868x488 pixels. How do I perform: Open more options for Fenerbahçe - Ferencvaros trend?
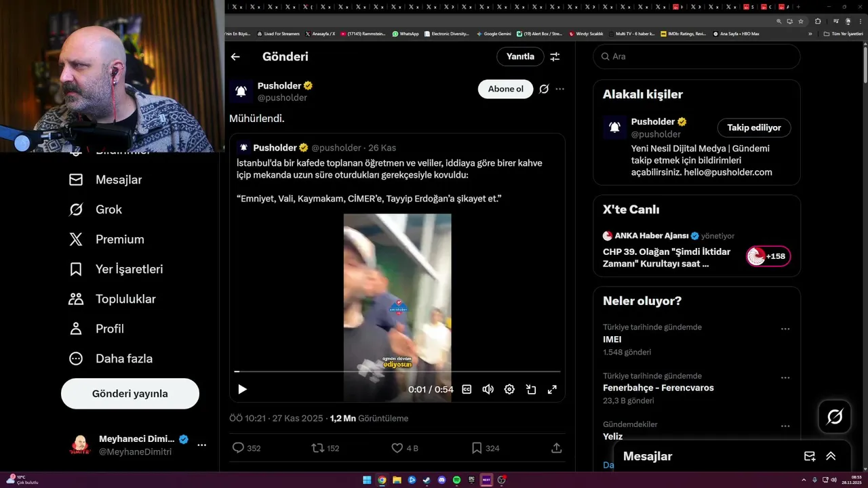tap(785, 378)
